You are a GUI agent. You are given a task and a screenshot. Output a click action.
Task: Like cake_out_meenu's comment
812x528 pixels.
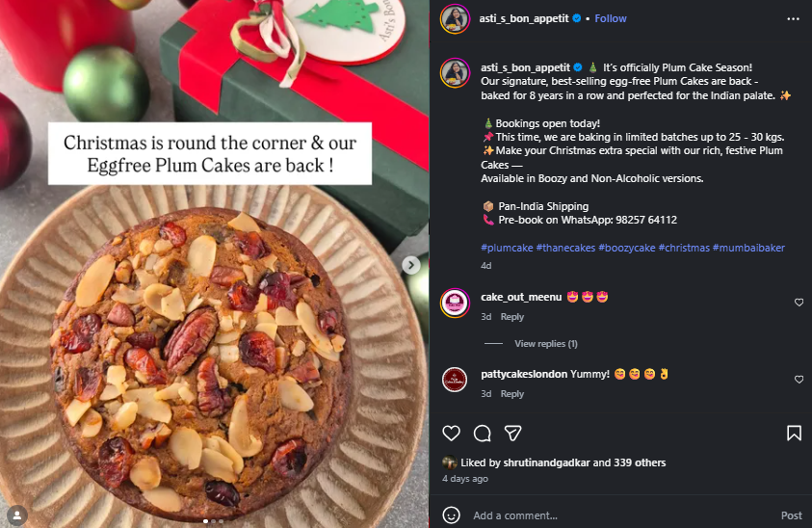coord(799,303)
